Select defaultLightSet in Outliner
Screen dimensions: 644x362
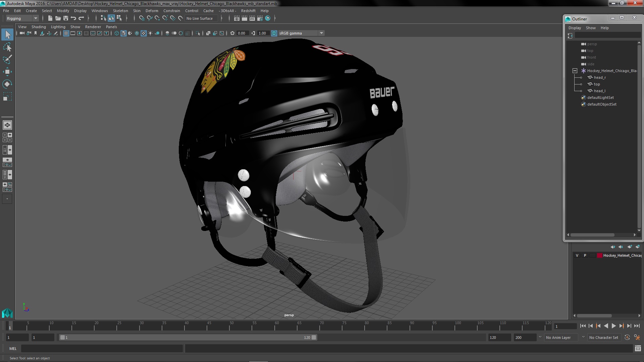(600, 98)
